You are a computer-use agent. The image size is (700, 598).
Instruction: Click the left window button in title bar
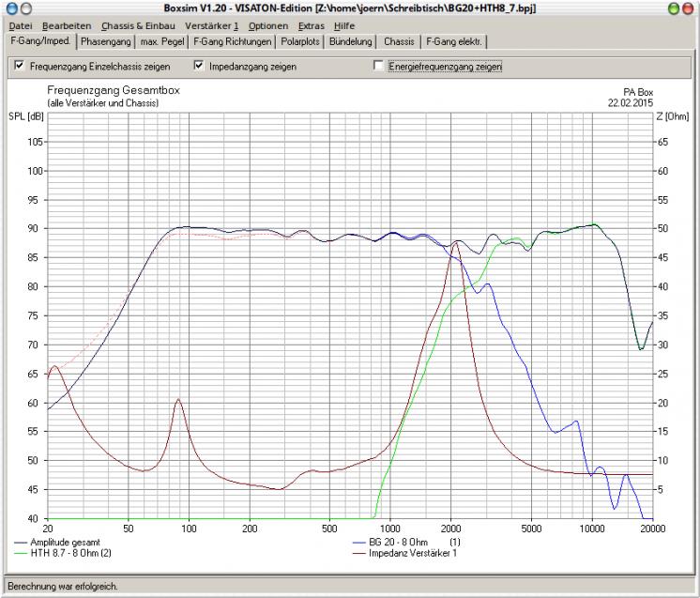pyautogui.click(x=12, y=8)
